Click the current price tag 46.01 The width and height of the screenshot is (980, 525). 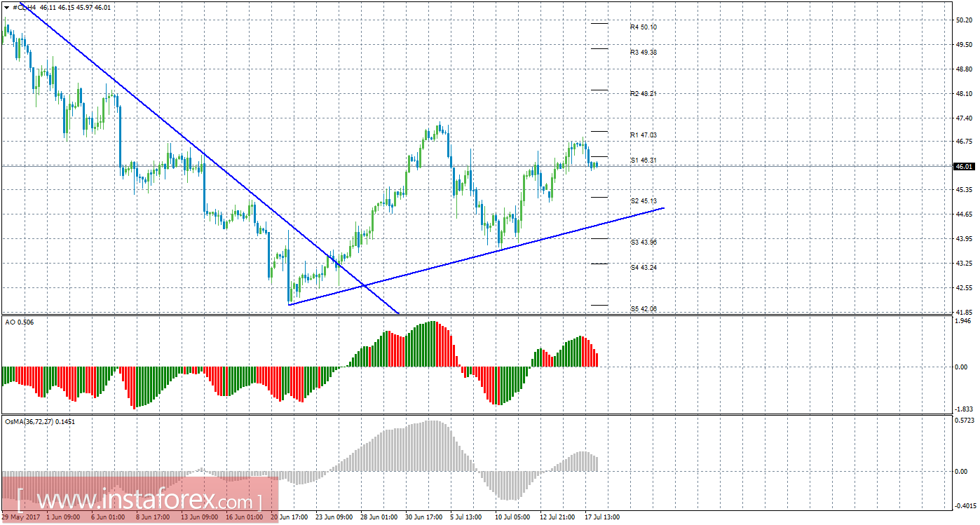point(964,166)
